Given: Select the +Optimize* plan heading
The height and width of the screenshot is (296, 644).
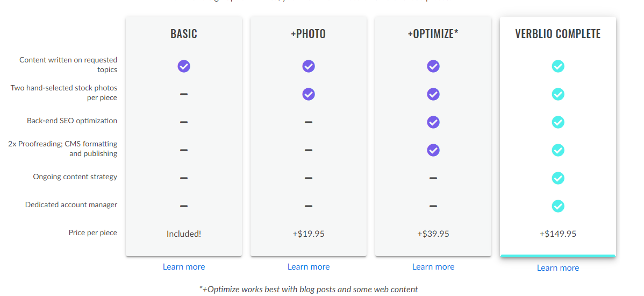Looking at the screenshot, I should tap(433, 34).
